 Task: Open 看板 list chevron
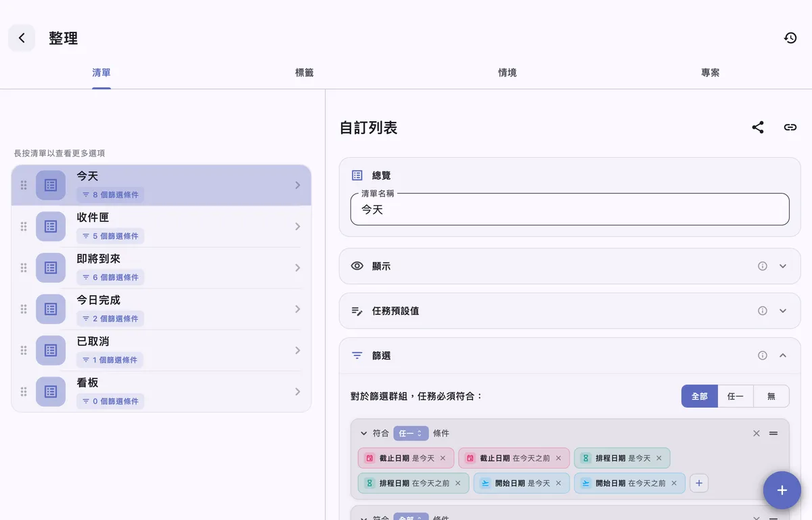click(x=298, y=391)
